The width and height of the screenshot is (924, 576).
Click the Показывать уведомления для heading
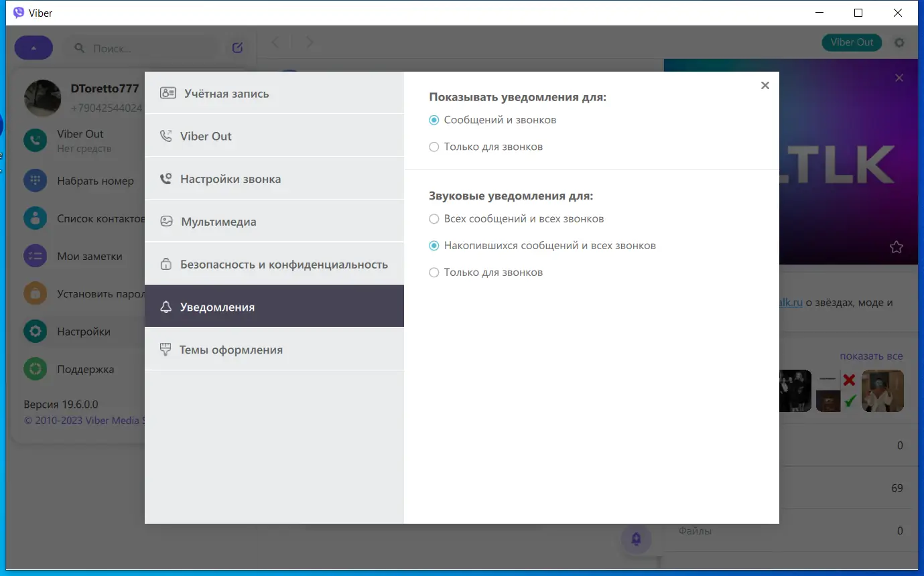(x=518, y=97)
